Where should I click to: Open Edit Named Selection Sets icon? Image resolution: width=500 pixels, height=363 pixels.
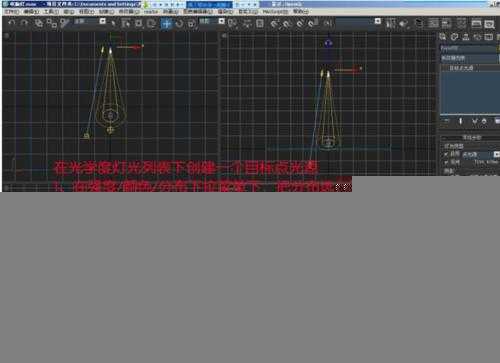tap(328, 23)
